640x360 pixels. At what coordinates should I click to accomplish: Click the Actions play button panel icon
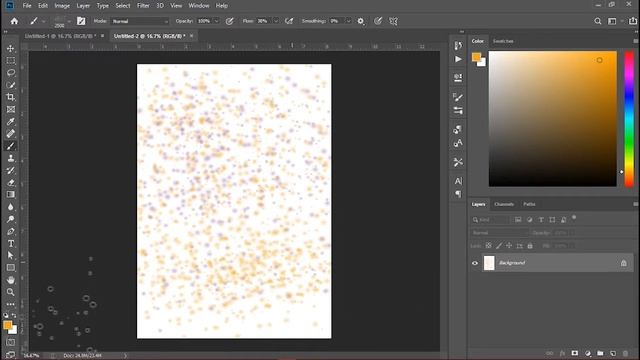pyautogui.click(x=458, y=60)
